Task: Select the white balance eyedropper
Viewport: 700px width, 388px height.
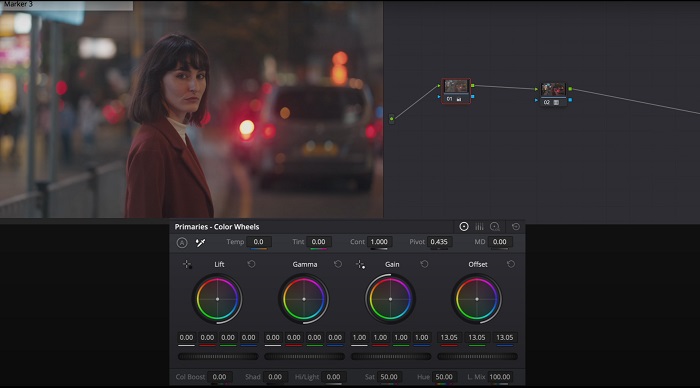Action: 200,242
